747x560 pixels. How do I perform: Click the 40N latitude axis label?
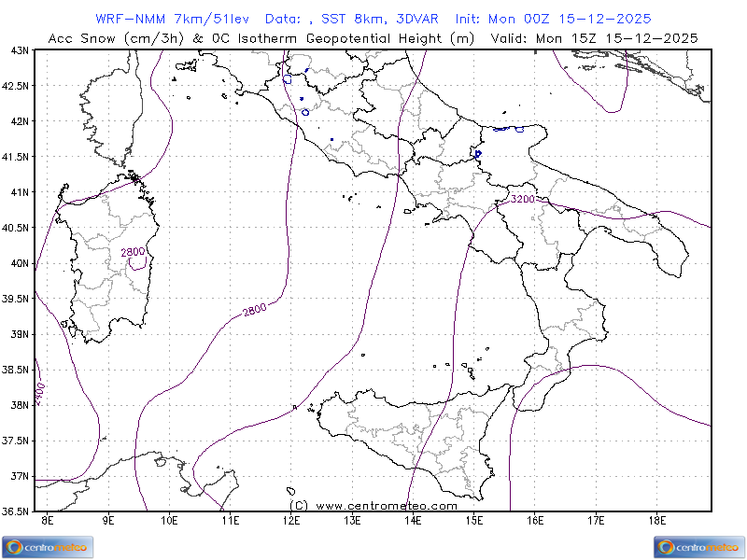(x=18, y=263)
